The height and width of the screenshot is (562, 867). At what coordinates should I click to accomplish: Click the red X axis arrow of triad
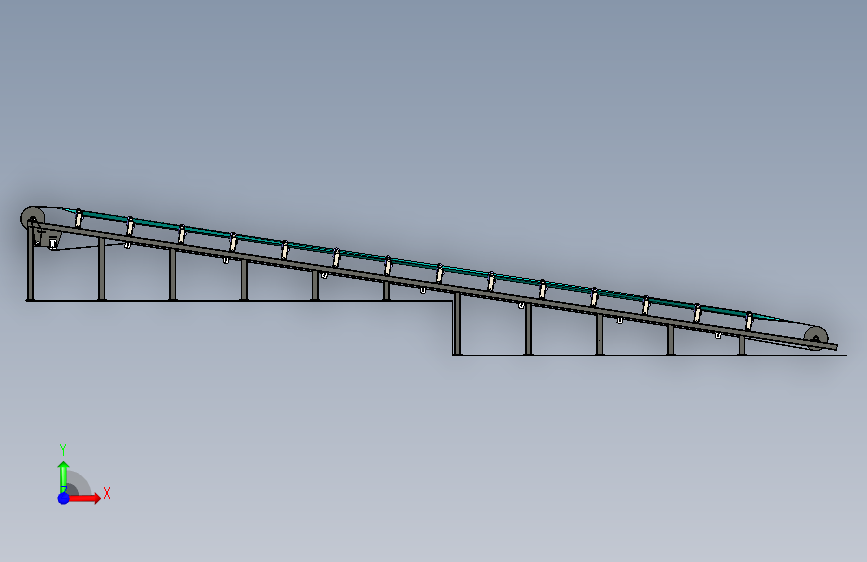[x=84, y=498]
